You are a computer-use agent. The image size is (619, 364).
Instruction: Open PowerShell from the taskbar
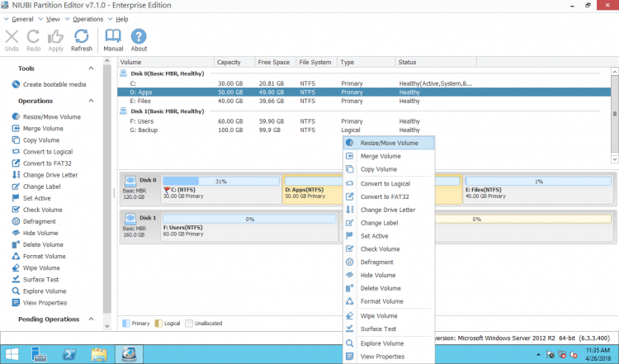point(69,355)
